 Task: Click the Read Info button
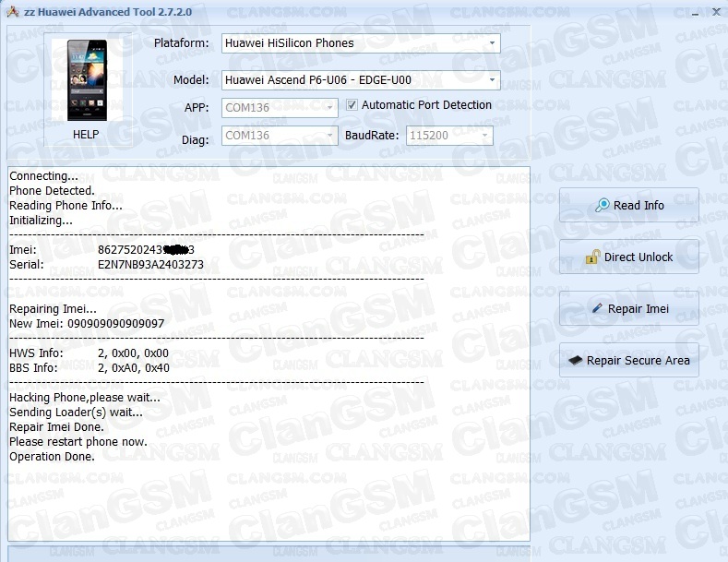pyautogui.click(x=628, y=205)
